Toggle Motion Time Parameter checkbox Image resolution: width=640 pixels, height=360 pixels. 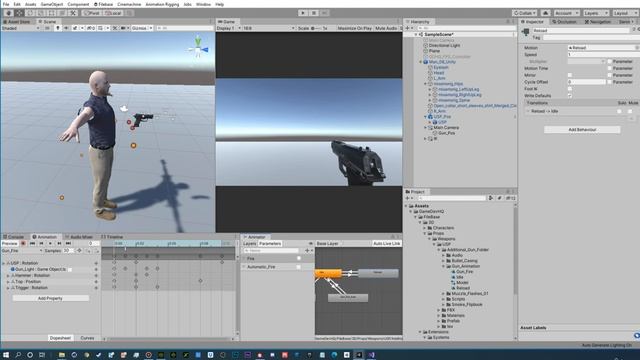point(609,68)
